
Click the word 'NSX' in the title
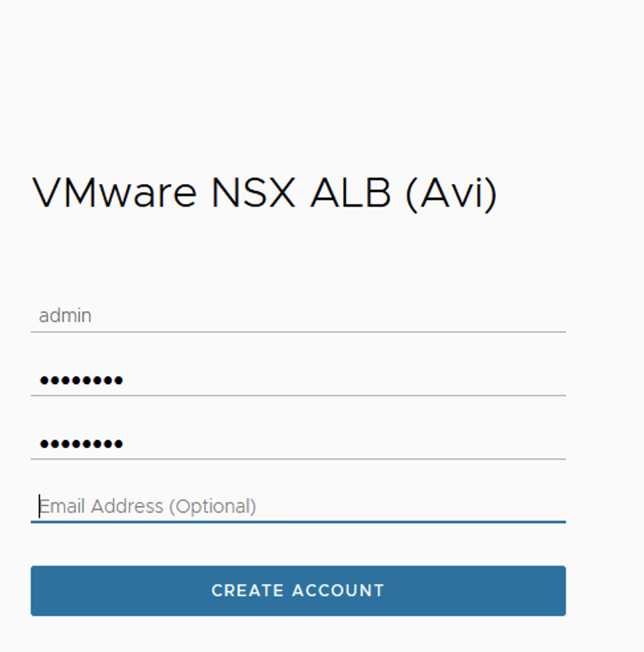253,193
